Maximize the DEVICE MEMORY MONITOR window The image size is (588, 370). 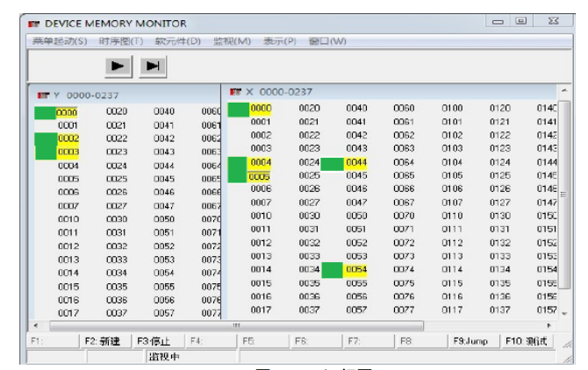point(521,21)
